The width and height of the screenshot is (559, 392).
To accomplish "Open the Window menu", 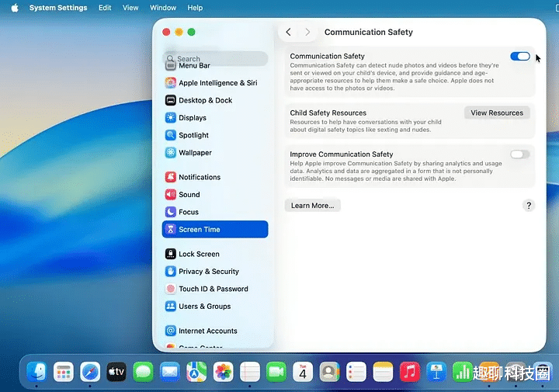I will (163, 8).
